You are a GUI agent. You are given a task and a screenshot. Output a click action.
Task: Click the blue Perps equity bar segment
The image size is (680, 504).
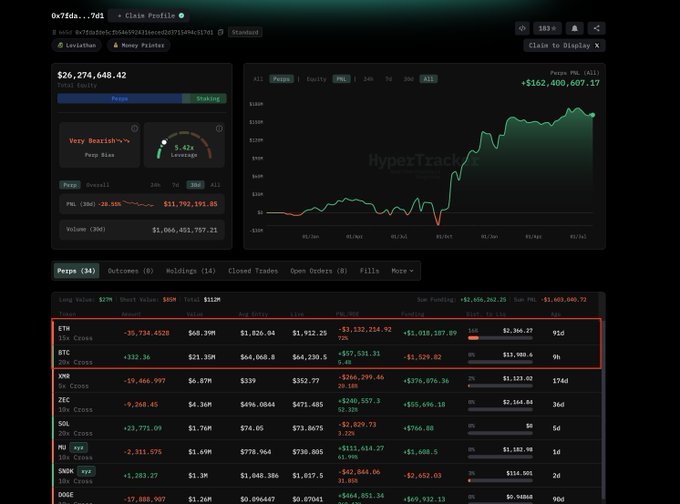[120, 98]
